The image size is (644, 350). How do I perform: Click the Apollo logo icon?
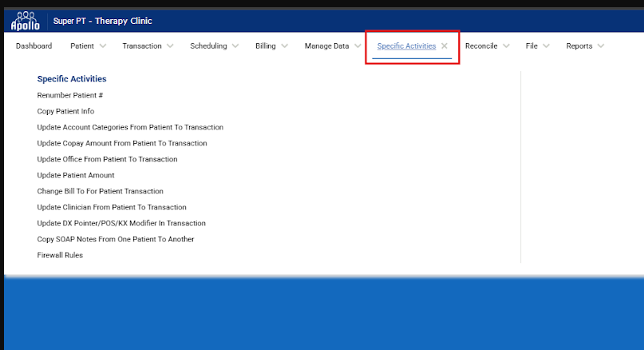point(24,21)
